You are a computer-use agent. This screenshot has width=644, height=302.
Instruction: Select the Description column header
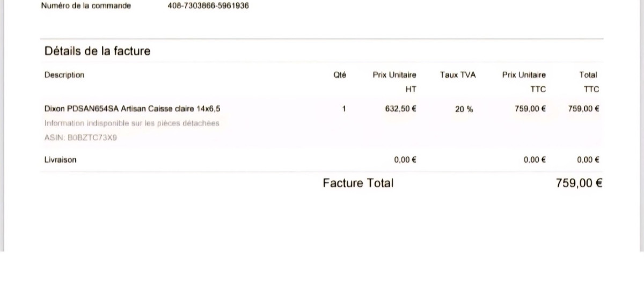click(x=64, y=75)
